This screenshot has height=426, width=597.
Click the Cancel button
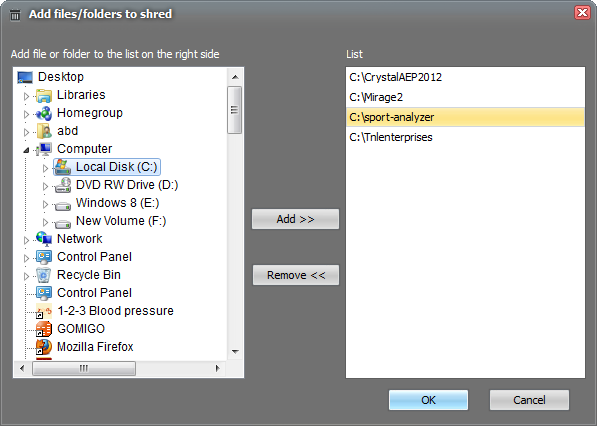pos(529,400)
